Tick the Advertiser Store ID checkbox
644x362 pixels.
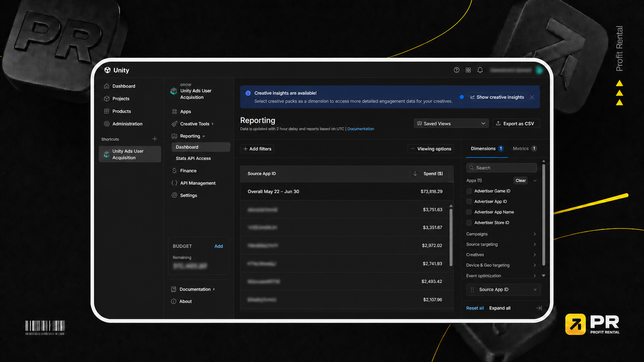[x=469, y=223]
